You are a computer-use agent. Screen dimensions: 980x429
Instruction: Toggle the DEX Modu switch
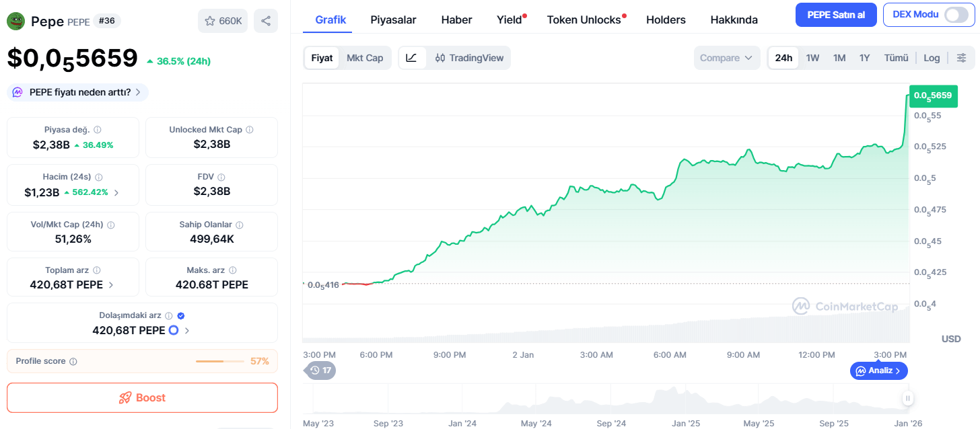point(956,14)
